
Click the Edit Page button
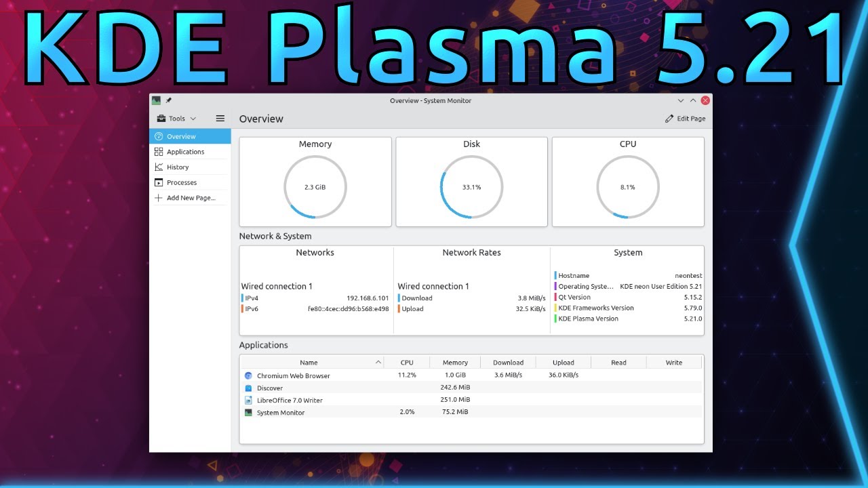[686, 119]
